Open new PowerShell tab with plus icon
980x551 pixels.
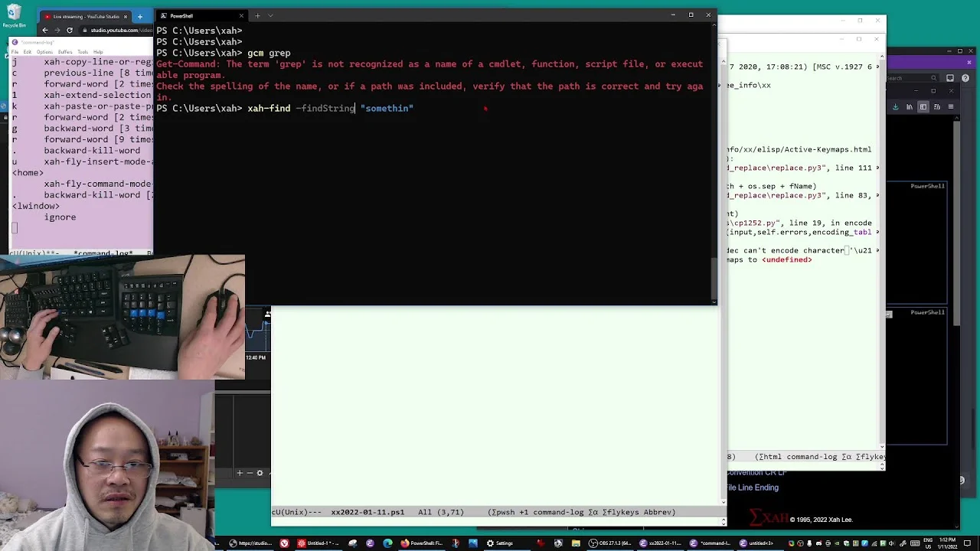257,15
